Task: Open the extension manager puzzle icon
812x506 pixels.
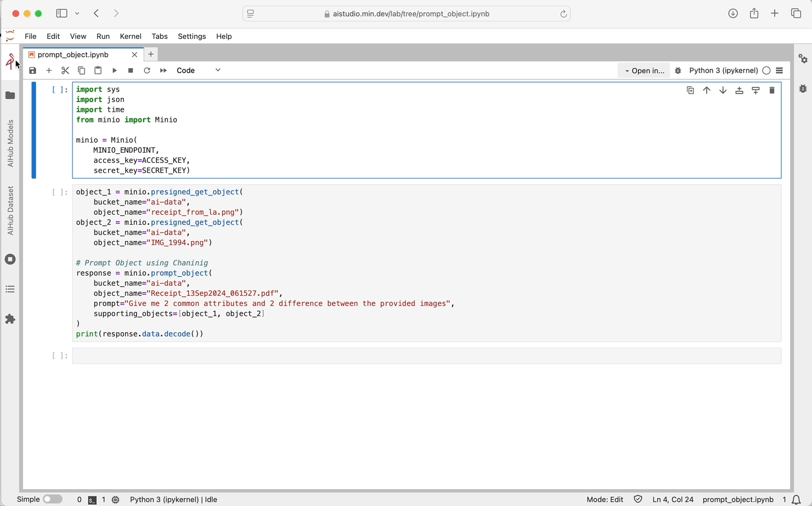Action: tap(10, 319)
